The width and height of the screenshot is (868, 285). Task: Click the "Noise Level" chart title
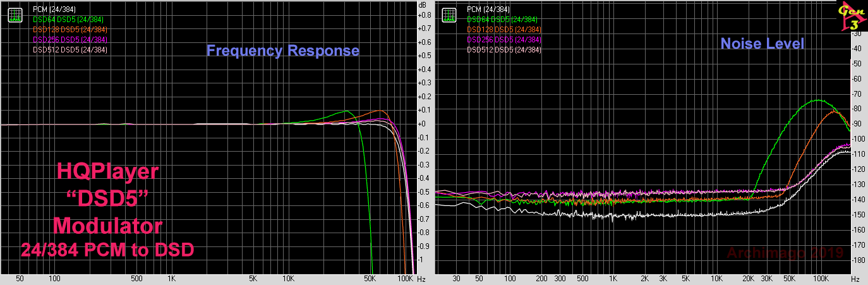point(763,44)
